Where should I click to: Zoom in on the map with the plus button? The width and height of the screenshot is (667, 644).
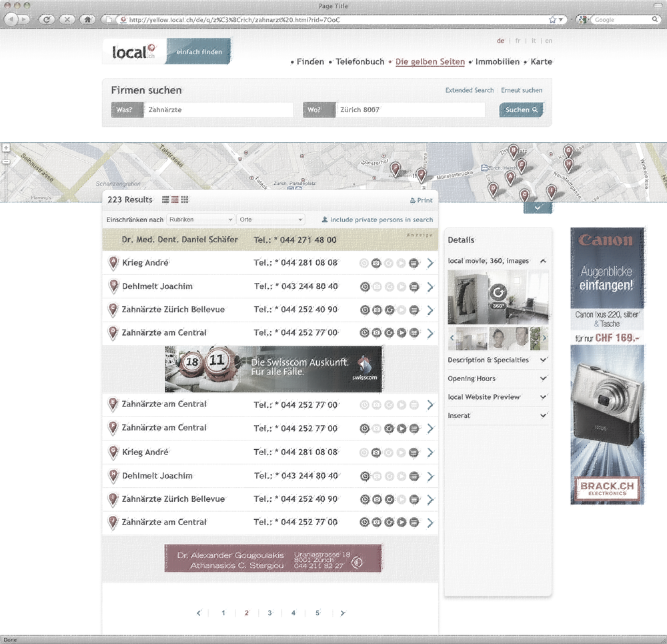click(6, 148)
